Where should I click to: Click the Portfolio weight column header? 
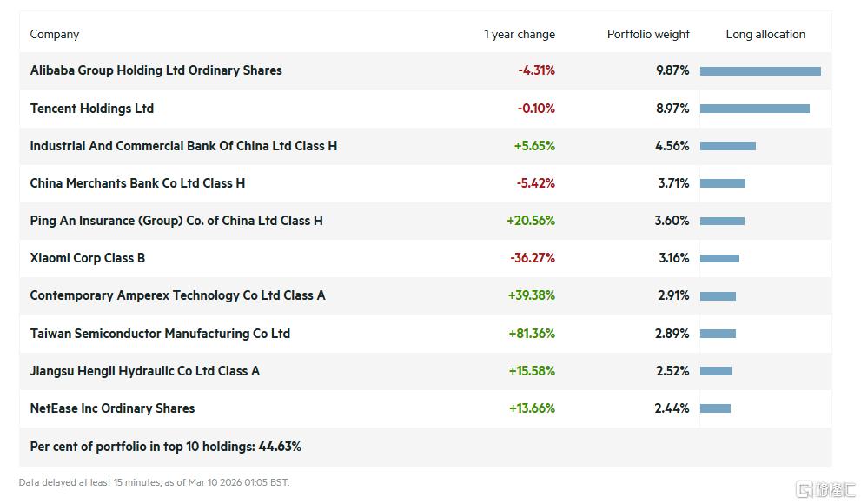pyautogui.click(x=647, y=35)
